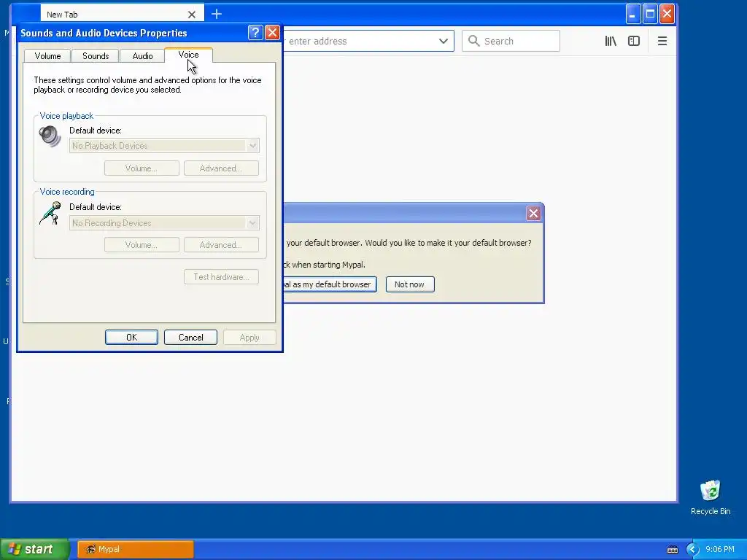Click the search magnifier icon

473,41
